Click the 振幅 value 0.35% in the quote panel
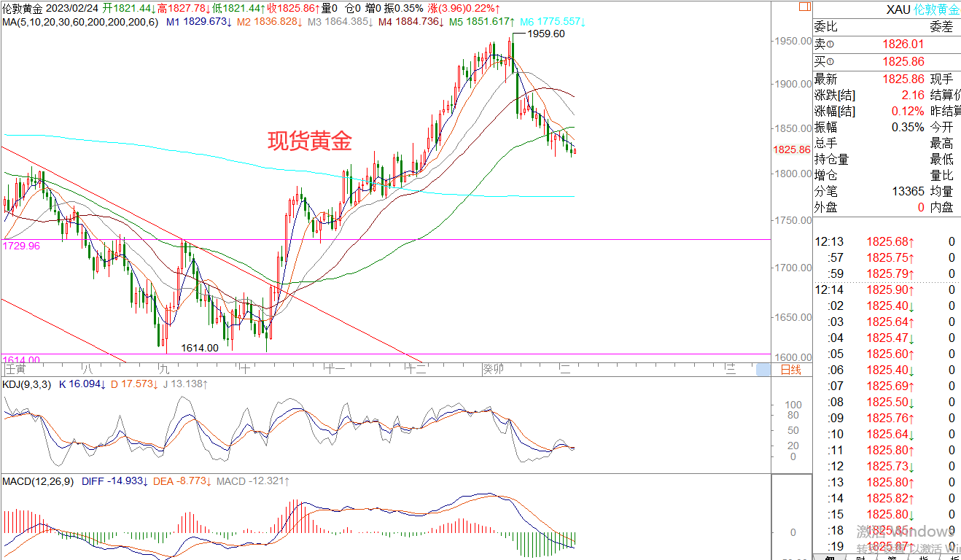The image size is (961, 560). pos(909,128)
